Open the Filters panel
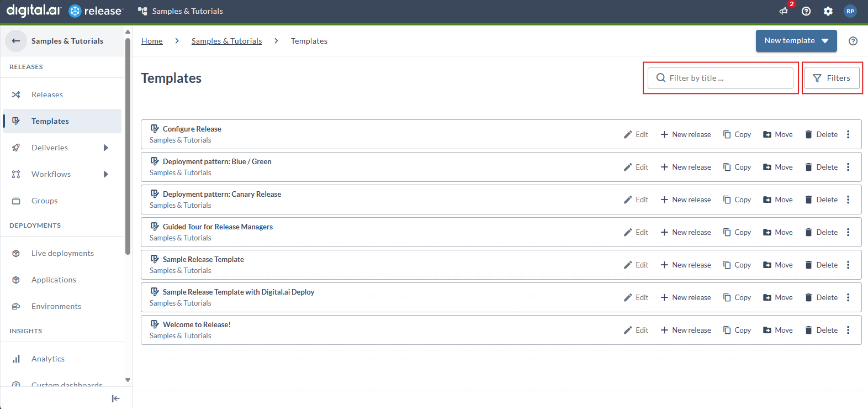The image size is (868, 409). 832,78
